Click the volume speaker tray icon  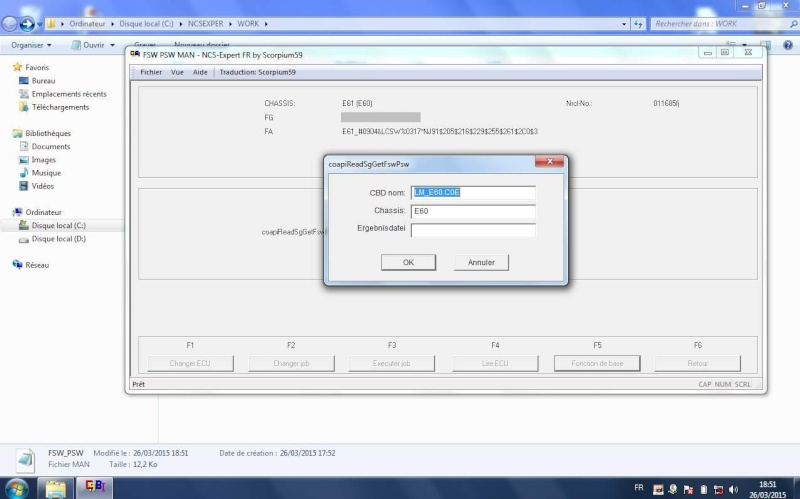tap(734, 490)
